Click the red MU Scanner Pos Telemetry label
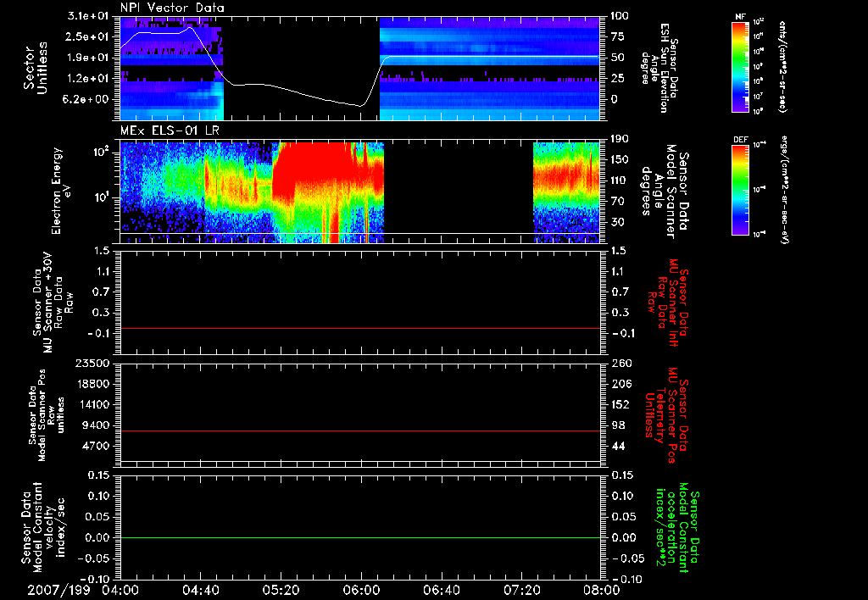868x600 pixels. click(x=666, y=415)
